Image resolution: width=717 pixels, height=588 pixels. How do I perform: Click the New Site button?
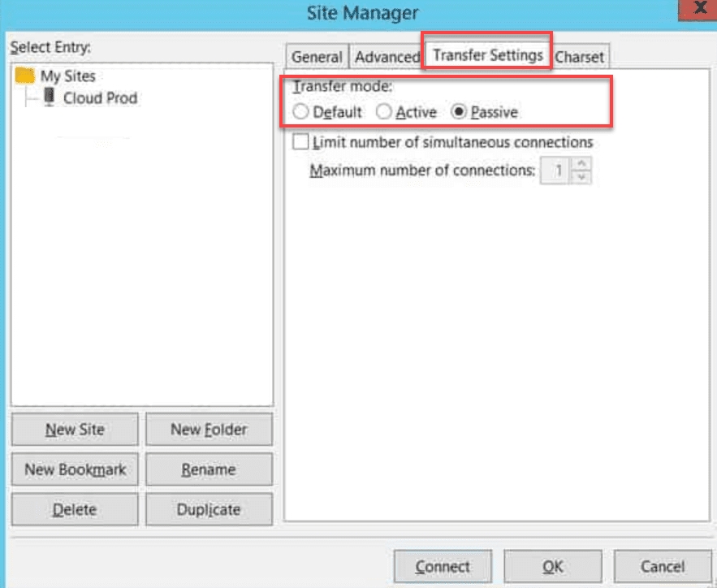tap(74, 429)
